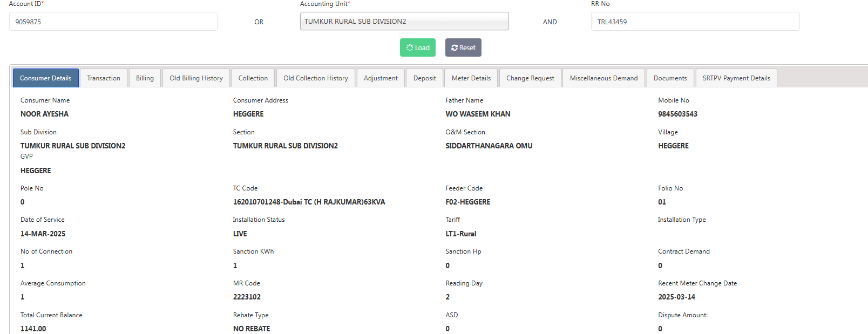The height and width of the screenshot is (334, 868).
Task: View the Old Collection History tab
Action: click(316, 78)
